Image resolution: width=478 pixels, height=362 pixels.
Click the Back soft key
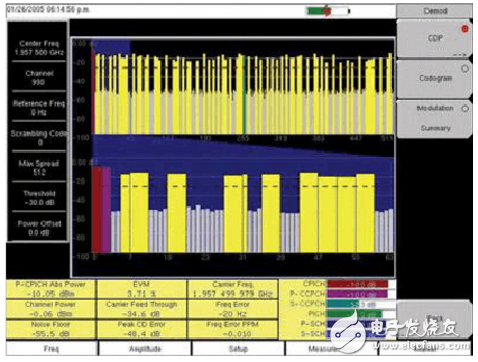(x=434, y=319)
